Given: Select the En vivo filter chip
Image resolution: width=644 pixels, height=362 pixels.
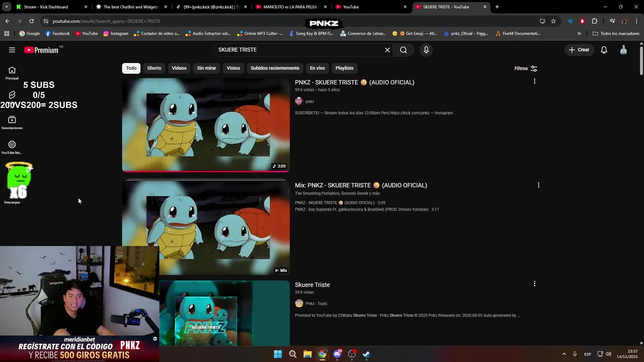Looking at the screenshot, I should (317, 68).
